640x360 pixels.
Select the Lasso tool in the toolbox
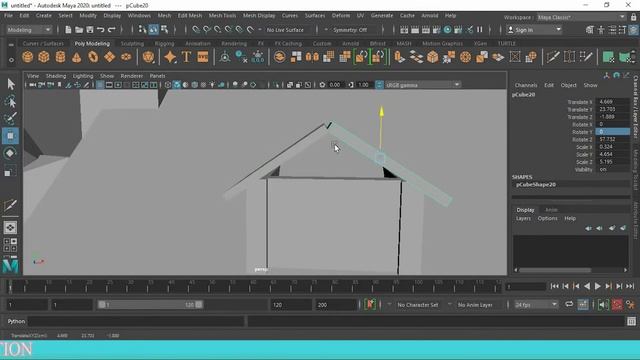(11, 101)
